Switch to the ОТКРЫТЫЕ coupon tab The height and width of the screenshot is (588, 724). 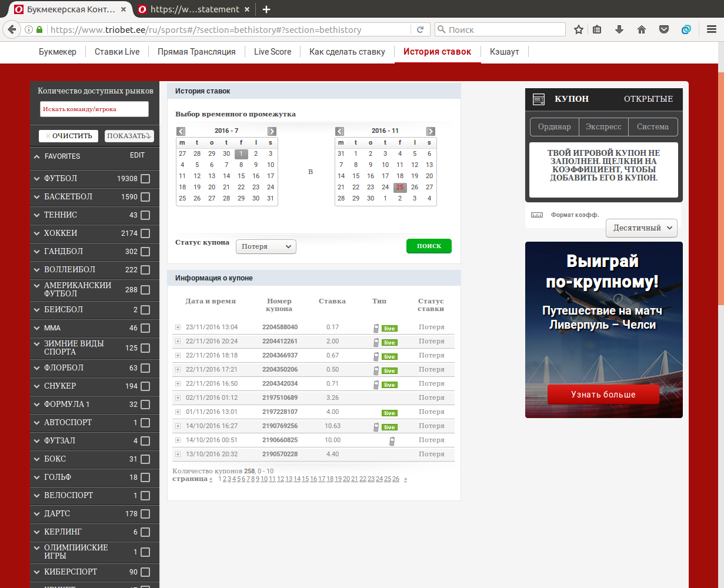[648, 99]
